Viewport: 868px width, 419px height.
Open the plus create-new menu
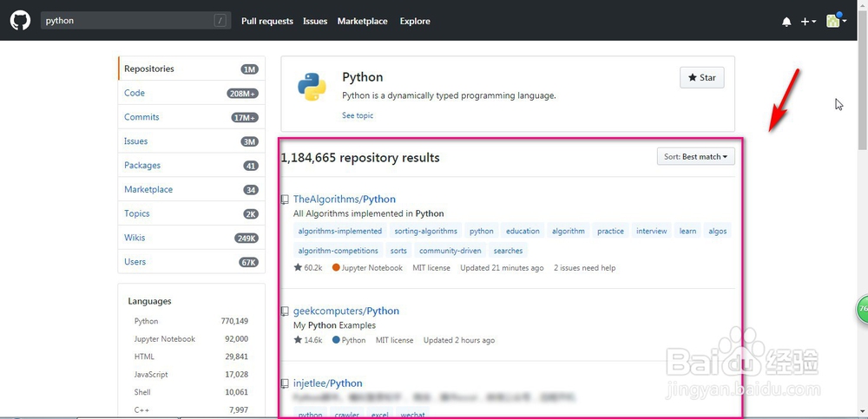click(808, 22)
